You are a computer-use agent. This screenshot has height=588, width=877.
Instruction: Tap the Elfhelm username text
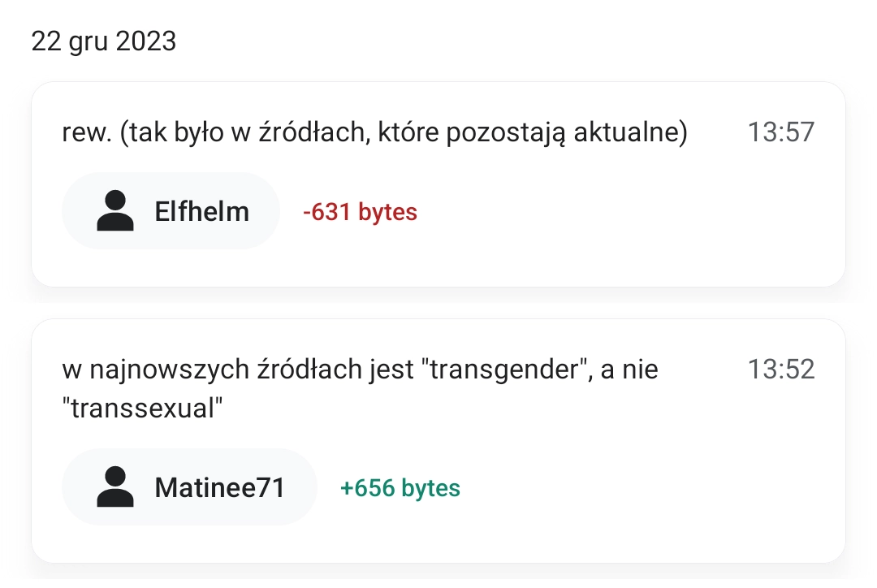201,212
